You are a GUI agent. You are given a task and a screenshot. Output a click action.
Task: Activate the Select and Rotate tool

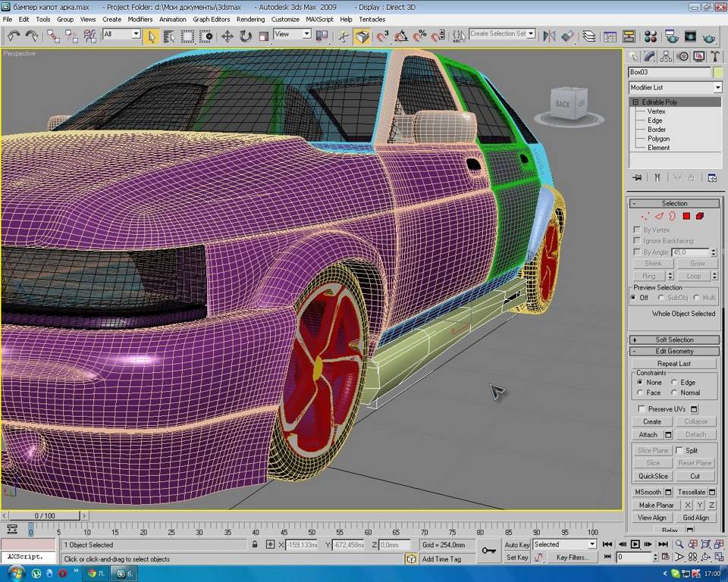(x=246, y=36)
